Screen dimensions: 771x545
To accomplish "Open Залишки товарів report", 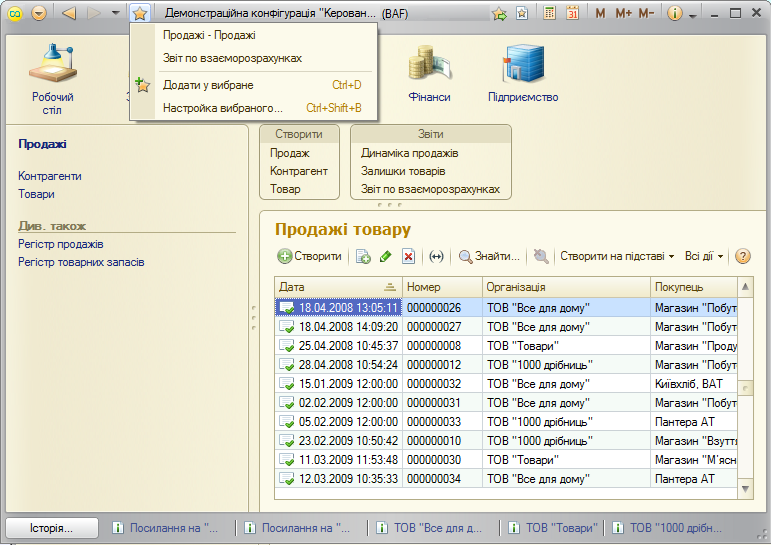I will pos(403,171).
